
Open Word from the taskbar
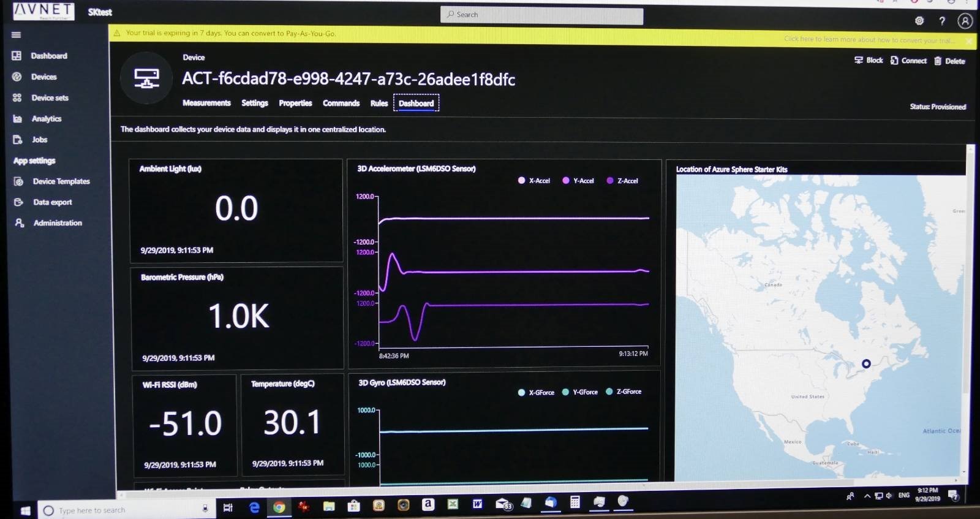(477, 504)
